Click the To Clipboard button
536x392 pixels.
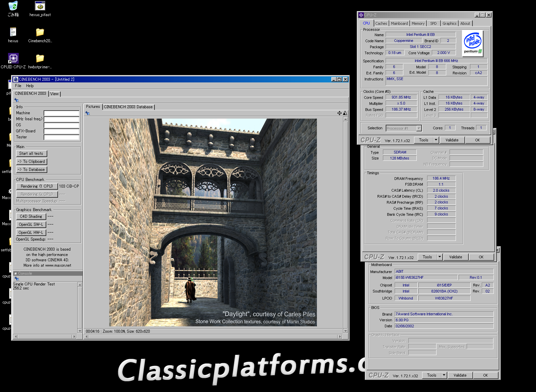[31, 161]
